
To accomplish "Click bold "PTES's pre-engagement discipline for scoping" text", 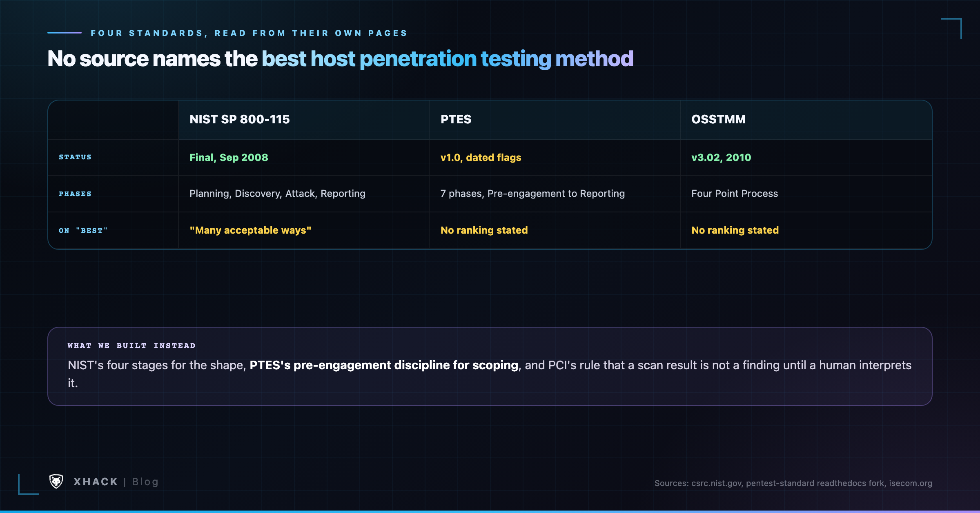I will [x=384, y=365].
